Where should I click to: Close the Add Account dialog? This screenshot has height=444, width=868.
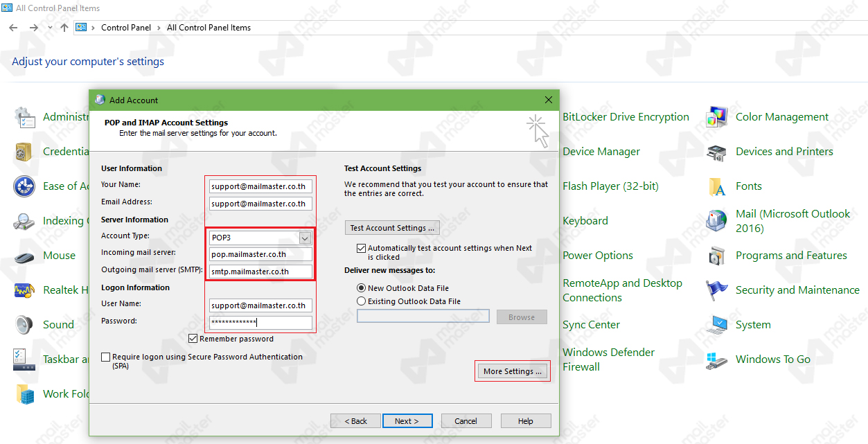[549, 100]
